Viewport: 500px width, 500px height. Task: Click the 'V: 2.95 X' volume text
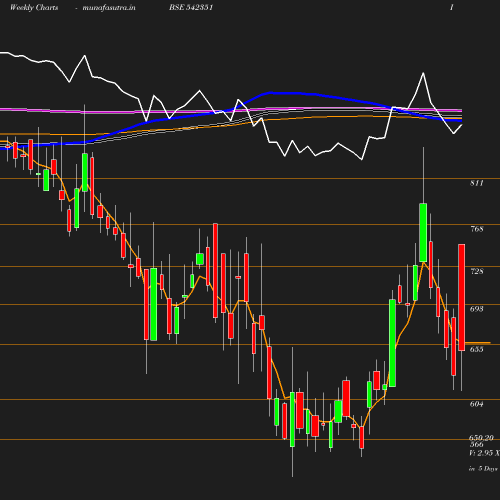click(x=484, y=453)
